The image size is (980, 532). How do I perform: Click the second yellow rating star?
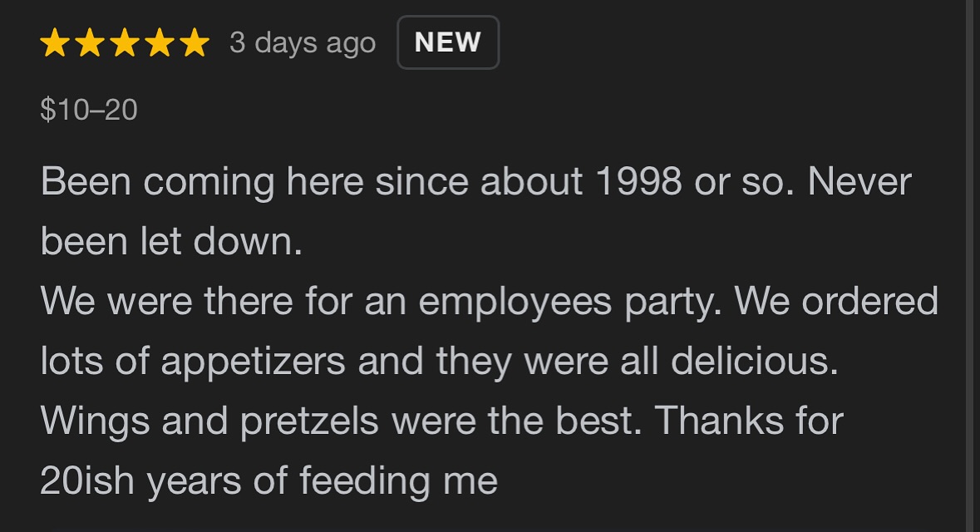90,42
